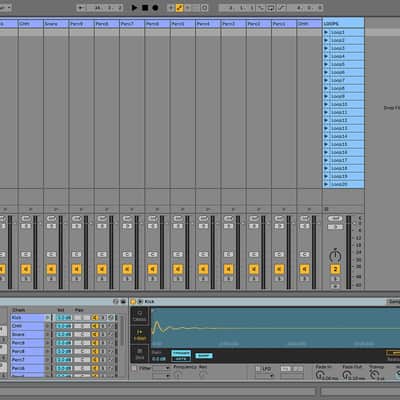Select the Perc9 track header
The image size is (400, 400).
81,24
